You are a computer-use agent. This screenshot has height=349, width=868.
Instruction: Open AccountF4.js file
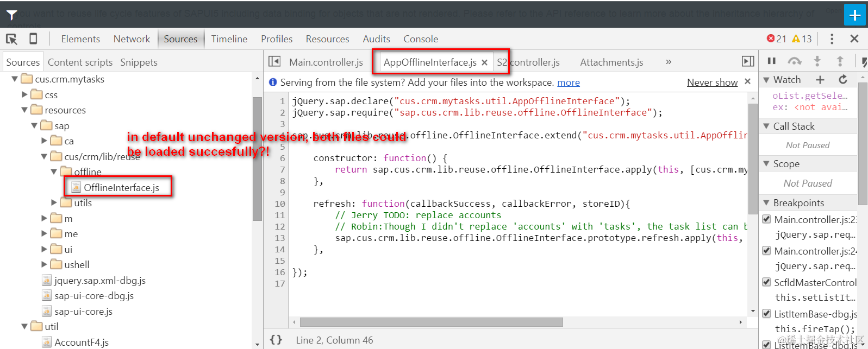click(x=81, y=342)
